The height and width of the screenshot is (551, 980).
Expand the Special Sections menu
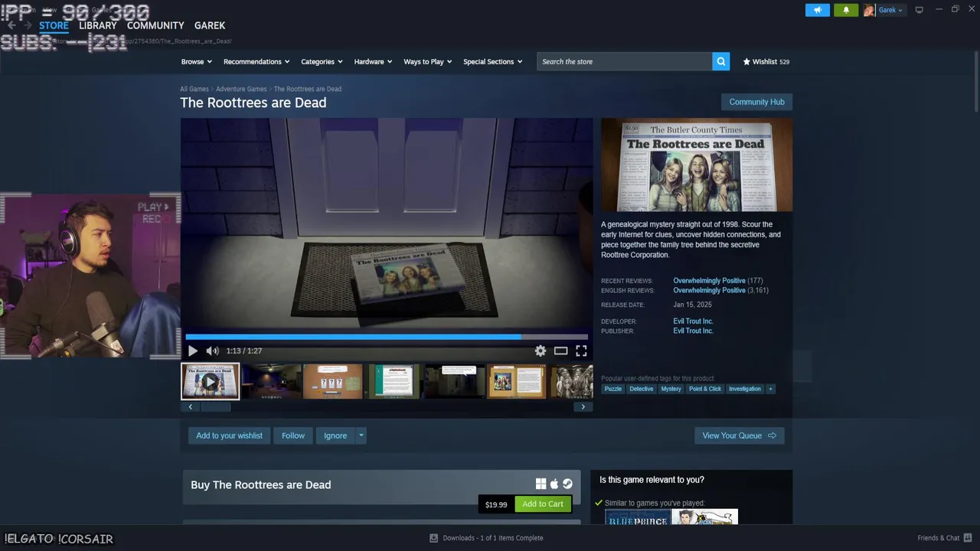tap(493, 61)
